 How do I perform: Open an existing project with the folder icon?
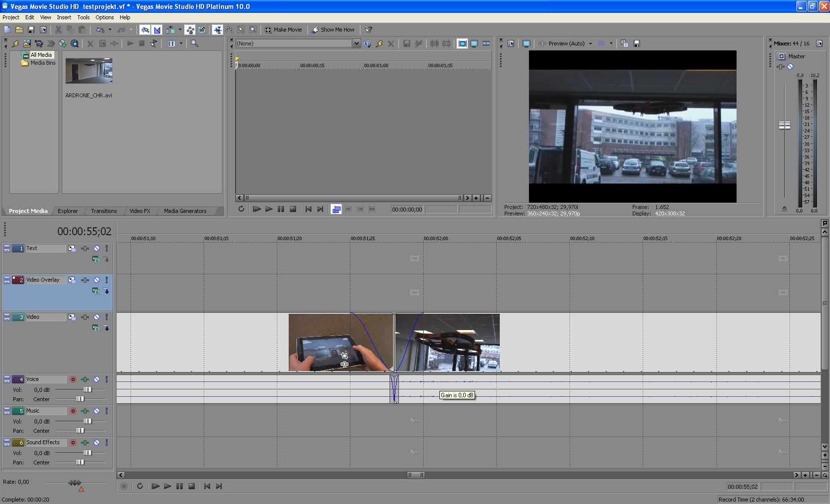(x=19, y=30)
